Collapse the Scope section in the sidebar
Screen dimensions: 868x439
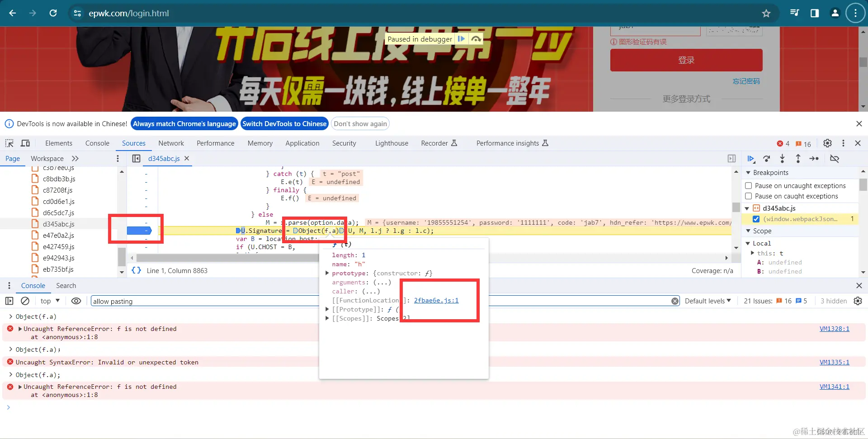(749, 231)
